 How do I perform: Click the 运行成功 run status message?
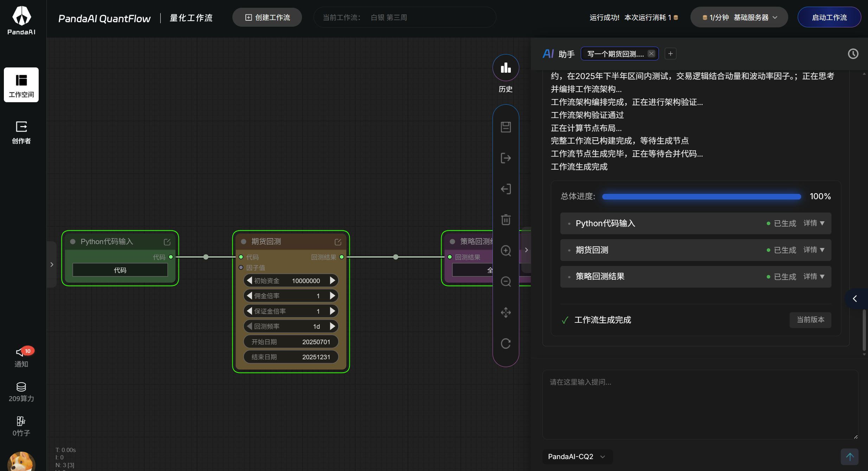(634, 18)
